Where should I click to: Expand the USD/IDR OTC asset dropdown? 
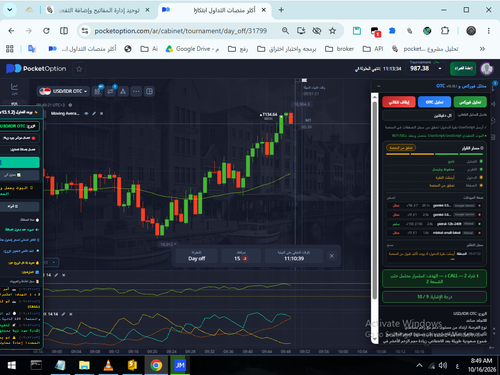(63, 91)
